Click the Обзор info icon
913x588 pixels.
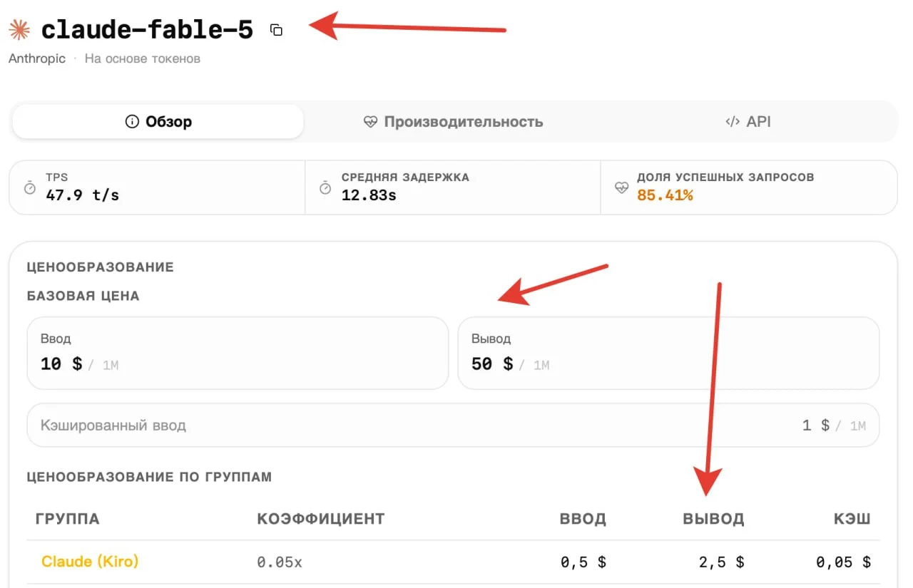click(132, 122)
